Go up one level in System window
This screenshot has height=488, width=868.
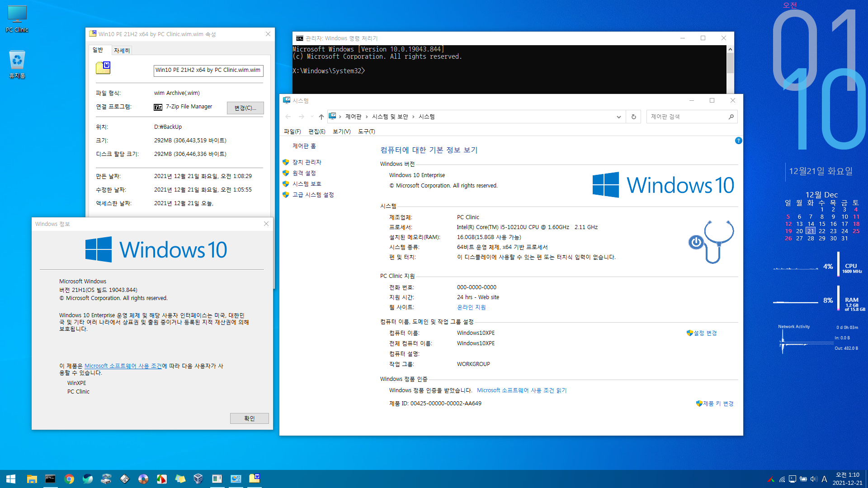321,117
